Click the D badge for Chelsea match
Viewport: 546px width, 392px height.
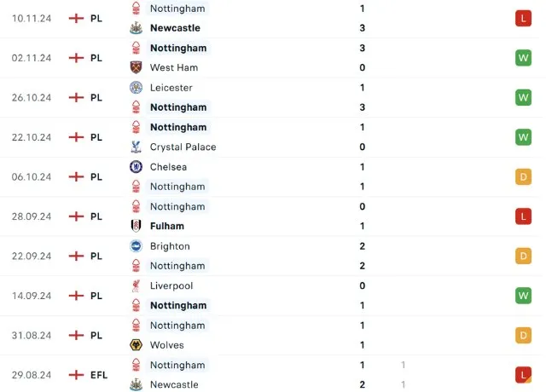523,177
